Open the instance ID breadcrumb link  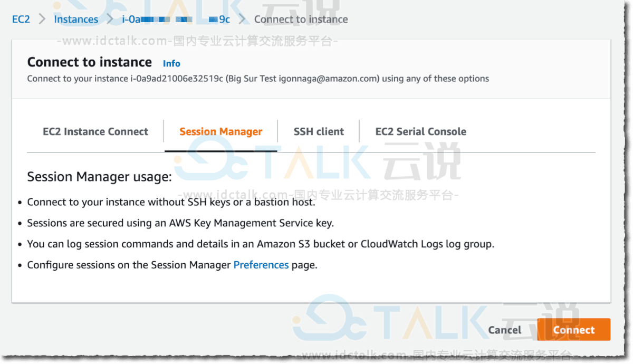pyautogui.click(x=176, y=20)
